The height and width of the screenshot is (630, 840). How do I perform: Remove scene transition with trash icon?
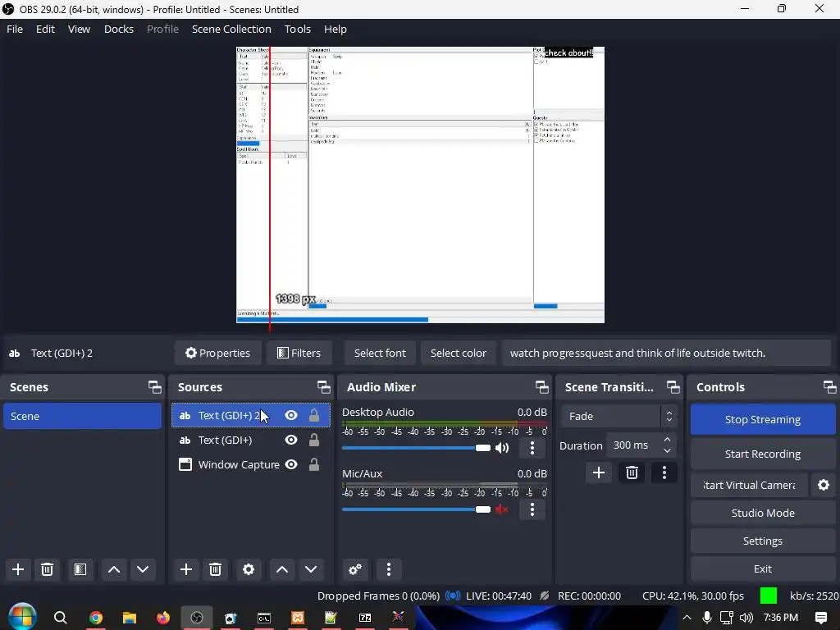pos(632,472)
